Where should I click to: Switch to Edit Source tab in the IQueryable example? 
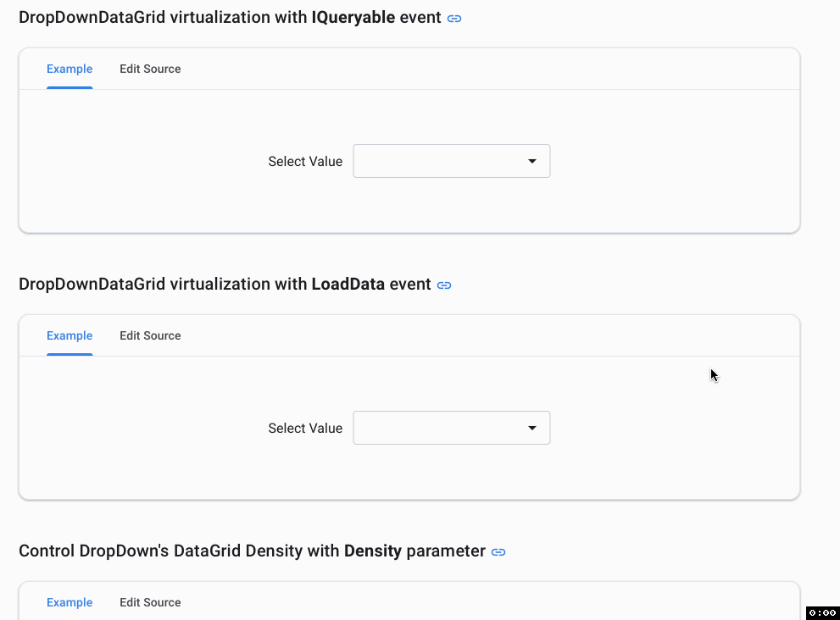click(150, 69)
